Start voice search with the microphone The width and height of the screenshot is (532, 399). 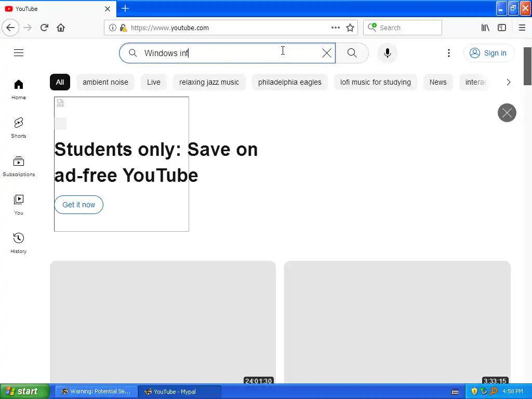(x=388, y=53)
